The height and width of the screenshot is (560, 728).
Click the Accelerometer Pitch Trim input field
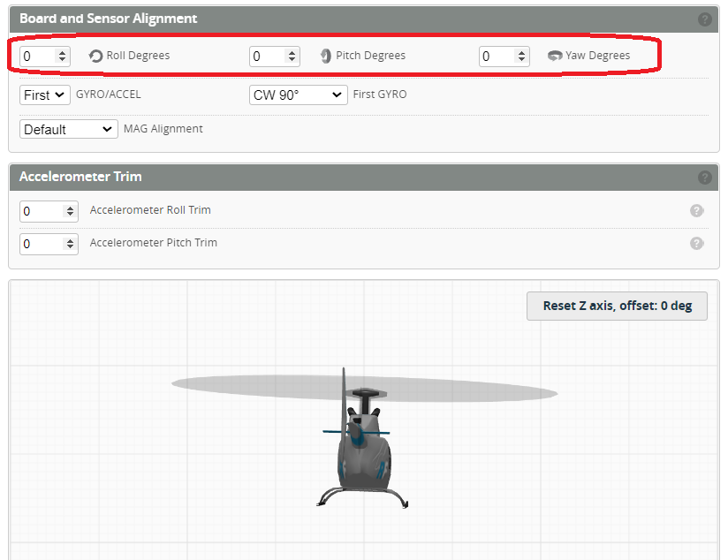pyautogui.click(x=41, y=244)
